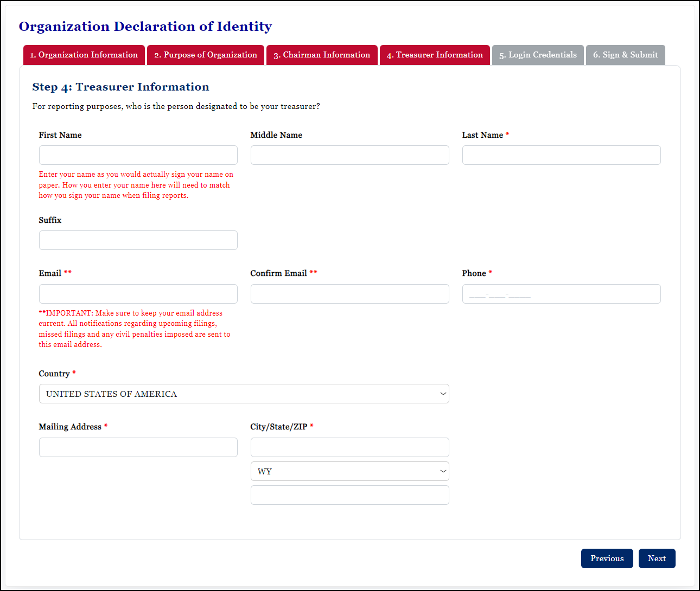
Task: Click into the First Name field
Action: point(138,155)
